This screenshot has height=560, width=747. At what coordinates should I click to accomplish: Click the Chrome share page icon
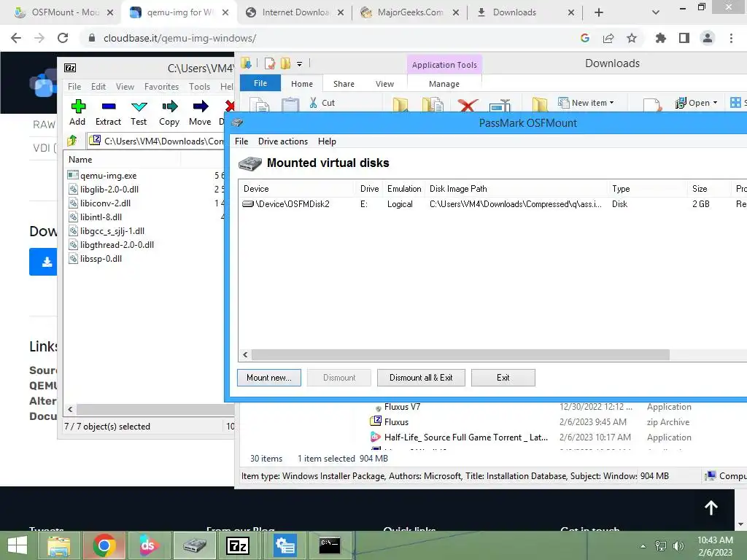coord(608,38)
